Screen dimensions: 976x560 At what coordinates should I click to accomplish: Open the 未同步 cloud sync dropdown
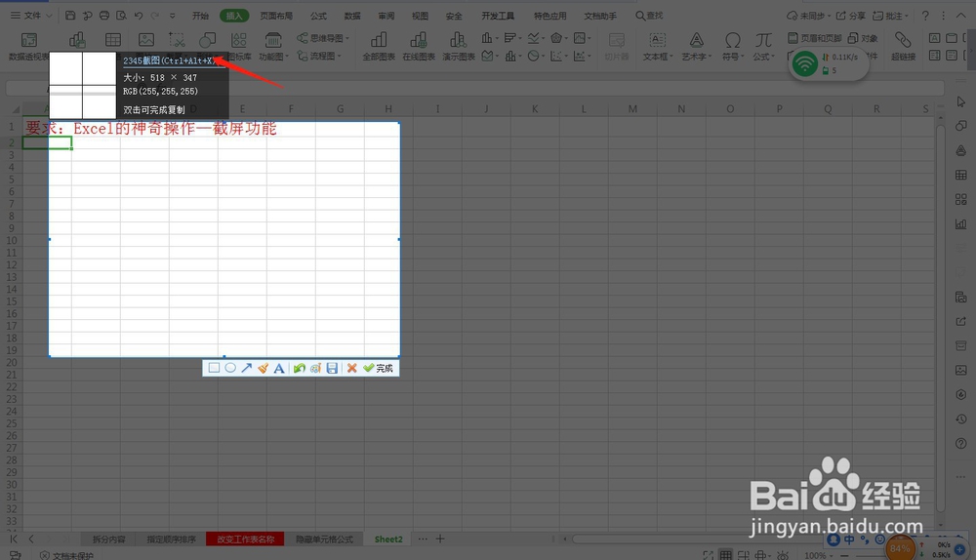coord(808,16)
